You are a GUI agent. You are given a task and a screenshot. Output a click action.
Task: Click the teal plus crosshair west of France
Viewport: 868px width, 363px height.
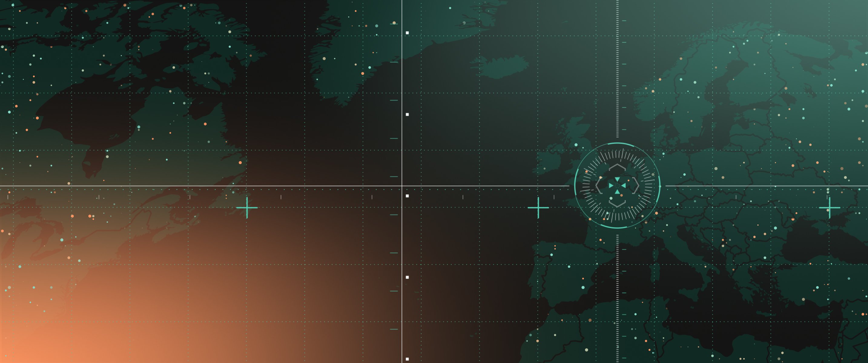click(538, 208)
